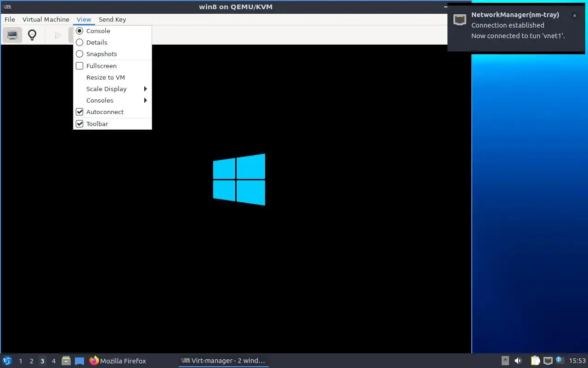Screen dimensions: 588x368
Task: Click the virt-manager icon in the title bar
Action: point(7,7)
